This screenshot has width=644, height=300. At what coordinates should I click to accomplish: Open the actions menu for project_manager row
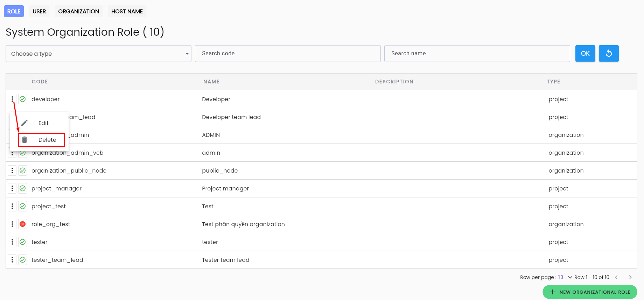(x=12, y=188)
